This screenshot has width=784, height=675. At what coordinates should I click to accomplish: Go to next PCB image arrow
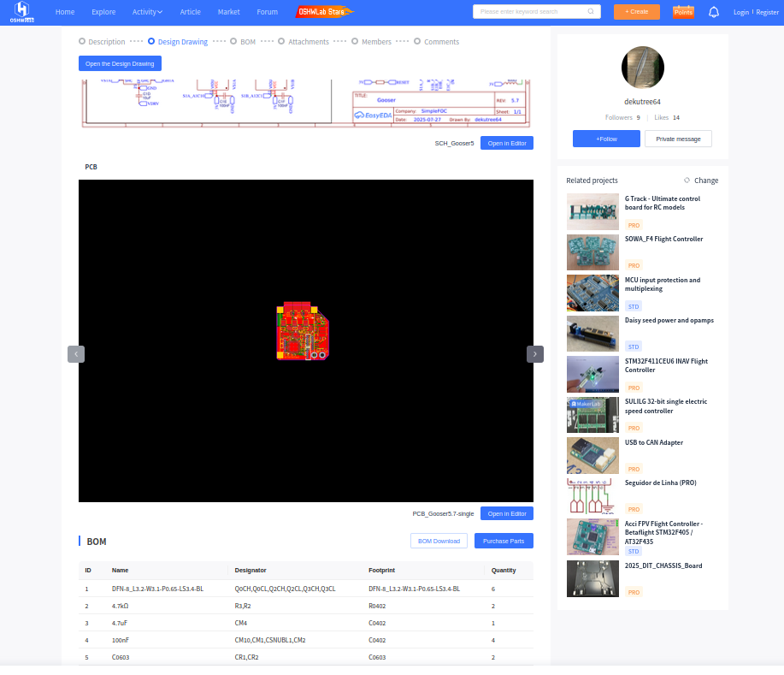(x=535, y=353)
